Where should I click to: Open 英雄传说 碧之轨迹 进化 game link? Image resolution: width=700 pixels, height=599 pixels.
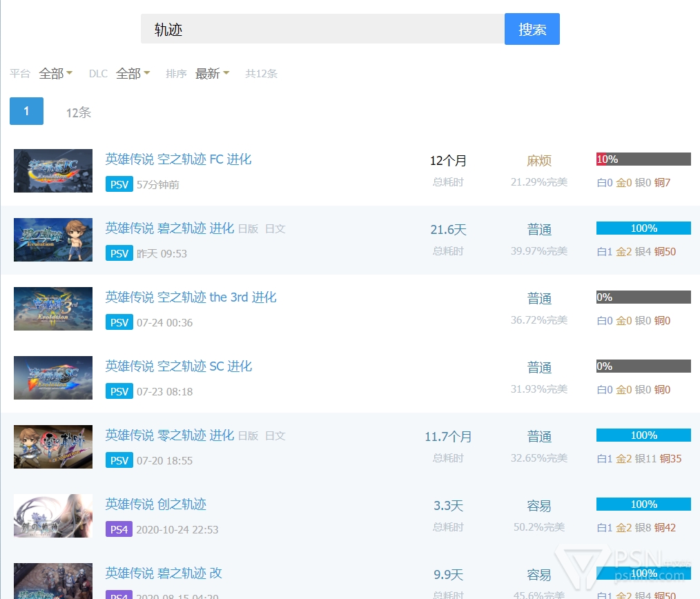click(170, 228)
